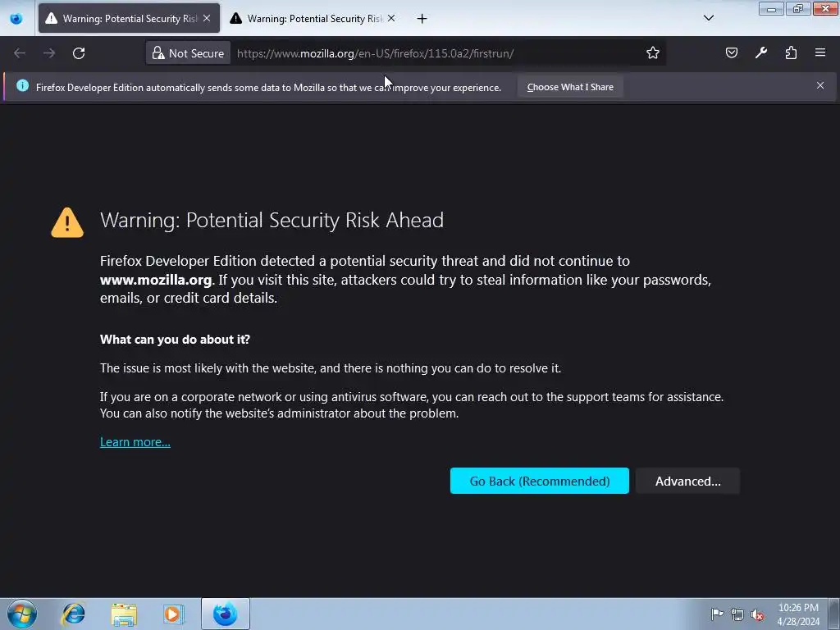This screenshot has width=840, height=630.
Task: Click the forward navigation arrow
Action: [x=48, y=53]
